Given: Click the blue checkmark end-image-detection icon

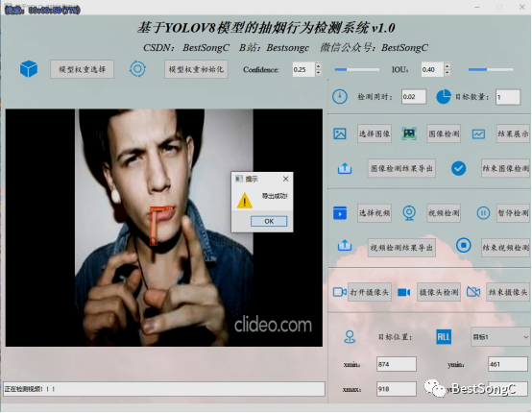Looking at the screenshot, I should (x=458, y=168).
